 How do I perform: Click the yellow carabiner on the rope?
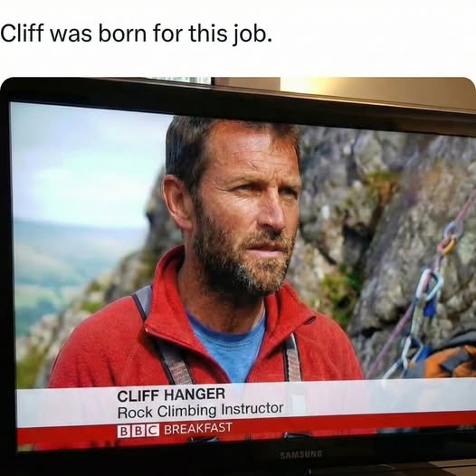449,246
